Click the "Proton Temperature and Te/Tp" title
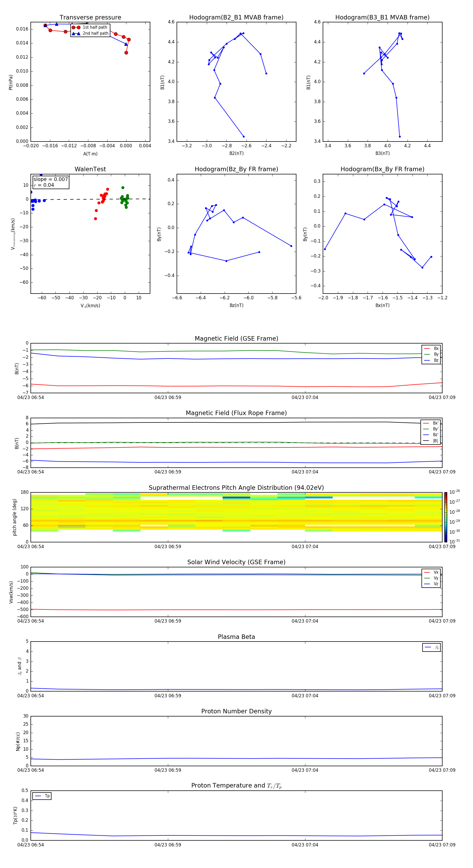The width and height of the screenshot is (473, 868). point(236,786)
